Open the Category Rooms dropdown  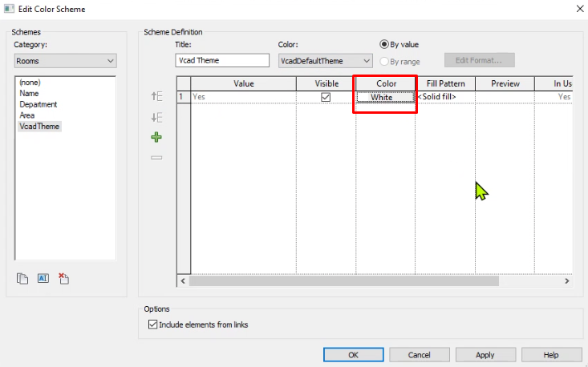pos(66,61)
